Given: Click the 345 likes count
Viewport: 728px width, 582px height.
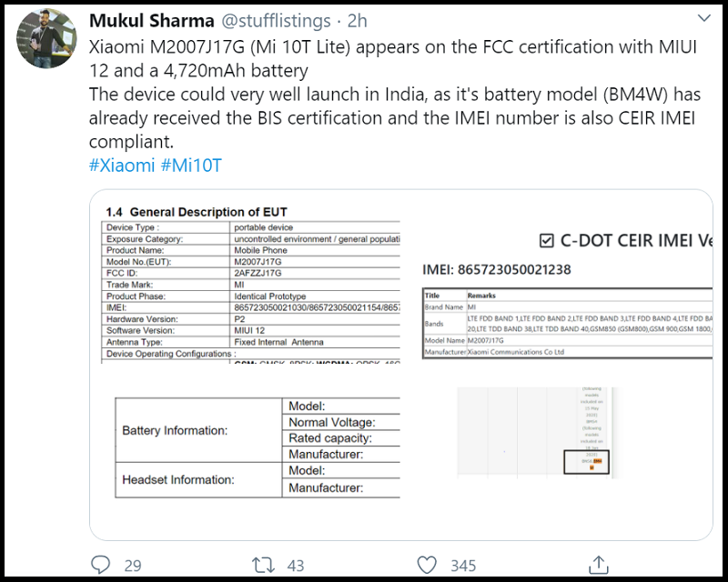Looking at the screenshot, I should pos(462,566).
